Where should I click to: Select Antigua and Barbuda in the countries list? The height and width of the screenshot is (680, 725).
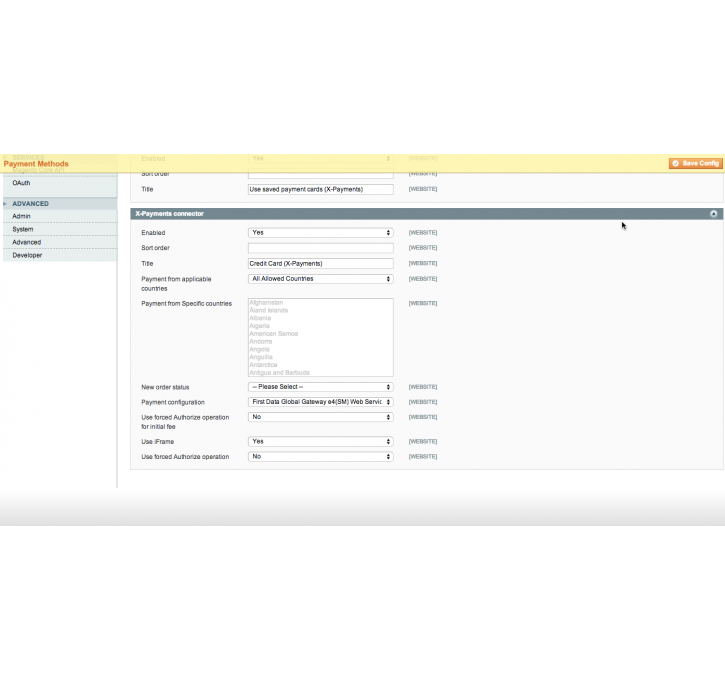click(280, 373)
